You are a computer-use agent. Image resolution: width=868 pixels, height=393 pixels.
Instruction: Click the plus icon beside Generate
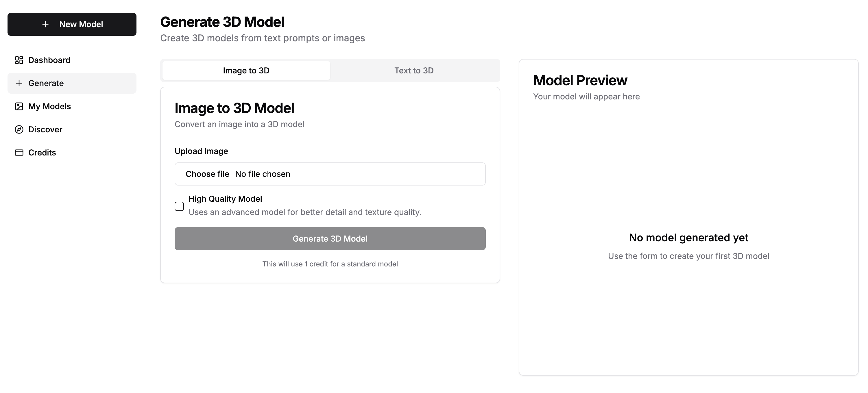[19, 83]
